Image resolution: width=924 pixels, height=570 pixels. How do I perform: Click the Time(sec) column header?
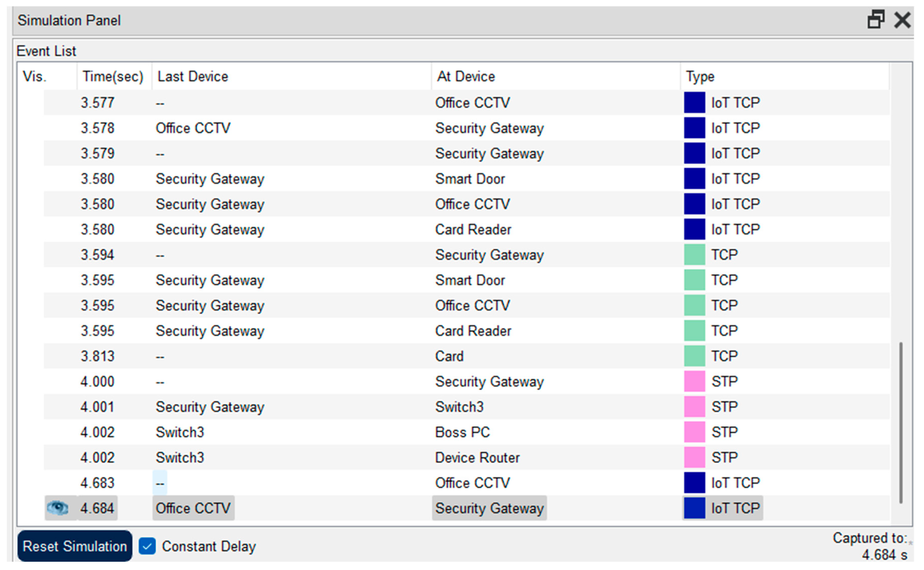(x=113, y=76)
